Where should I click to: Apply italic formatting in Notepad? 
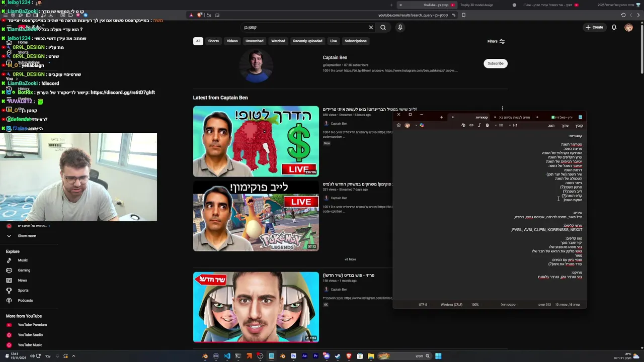pos(479,125)
